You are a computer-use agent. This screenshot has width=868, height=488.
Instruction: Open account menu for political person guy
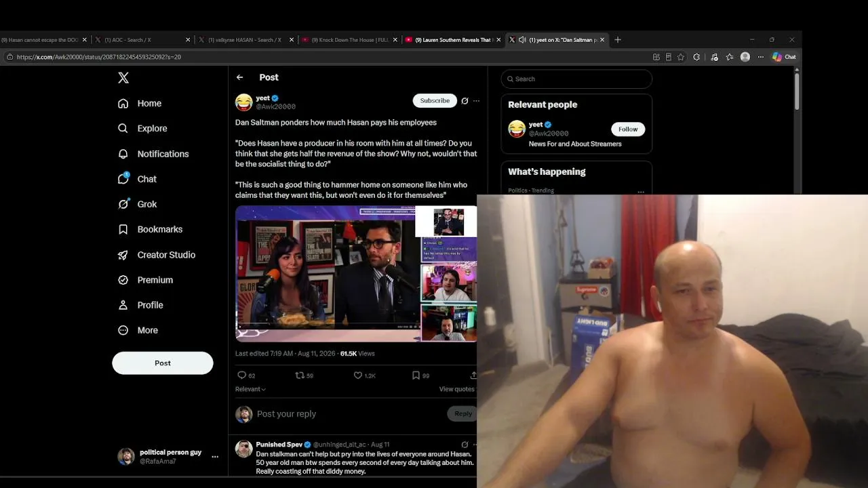[215, 457]
